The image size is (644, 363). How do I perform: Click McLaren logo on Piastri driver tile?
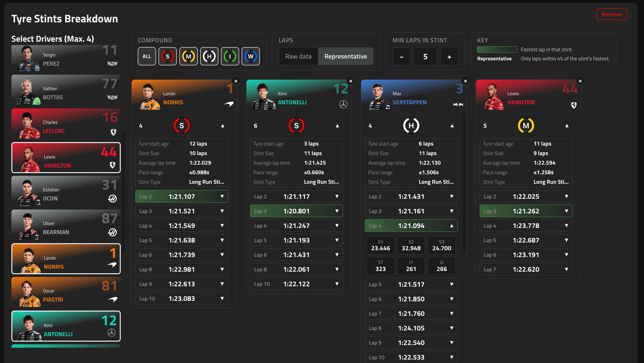(113, 299)
